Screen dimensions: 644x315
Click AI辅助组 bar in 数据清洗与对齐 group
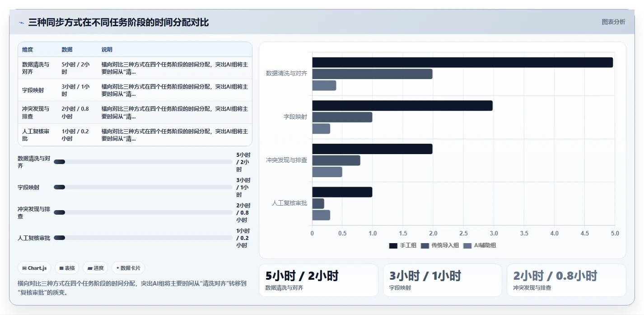click(x=324, y=85)
